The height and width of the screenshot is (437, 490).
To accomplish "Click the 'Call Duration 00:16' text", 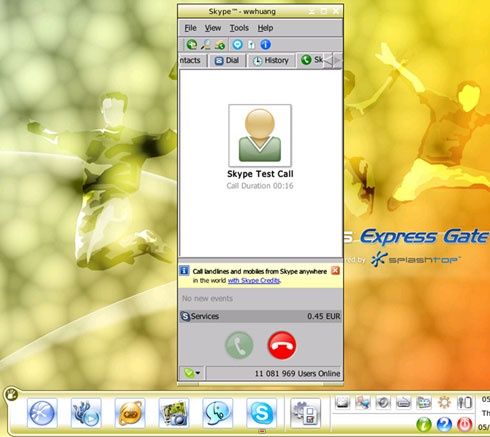I will [260, 186].
